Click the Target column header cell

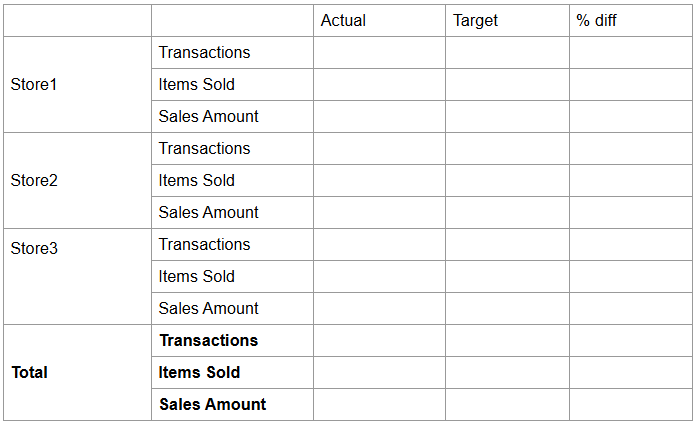(507, 21)
